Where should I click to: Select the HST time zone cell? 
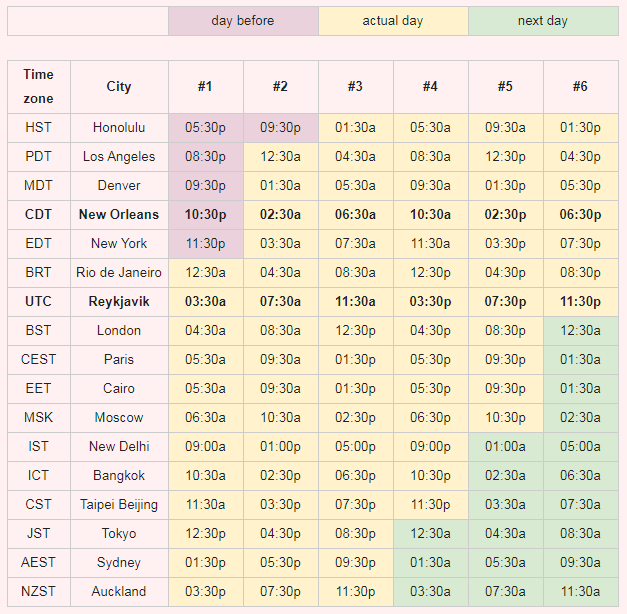click(x=39, y=128)
